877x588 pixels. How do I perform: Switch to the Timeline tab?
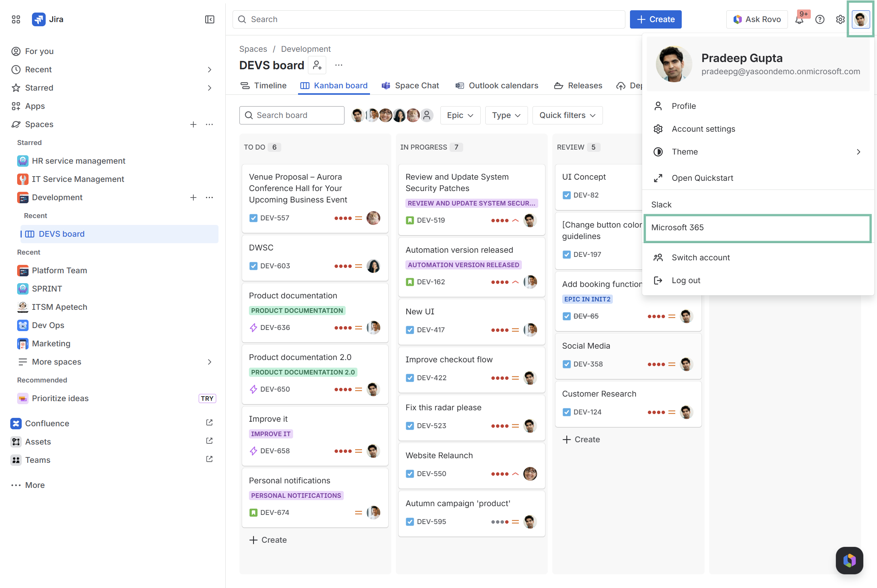pyautogui.click(x=263, y=86)
